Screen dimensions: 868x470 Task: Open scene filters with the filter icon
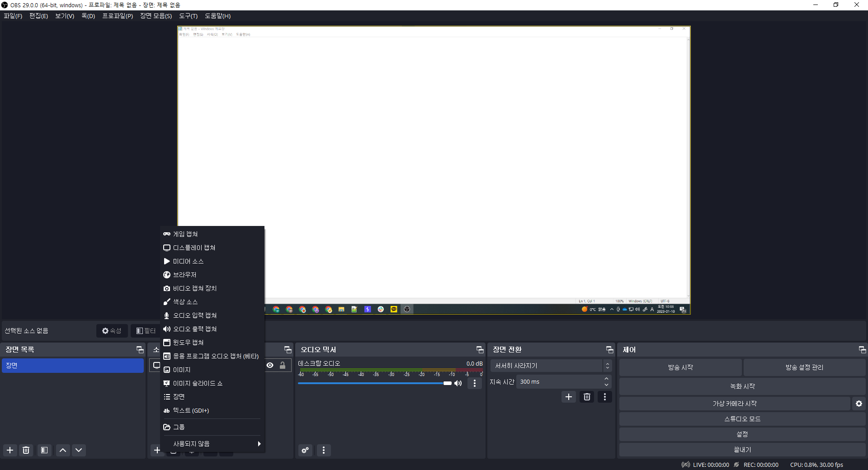[44, 450]
